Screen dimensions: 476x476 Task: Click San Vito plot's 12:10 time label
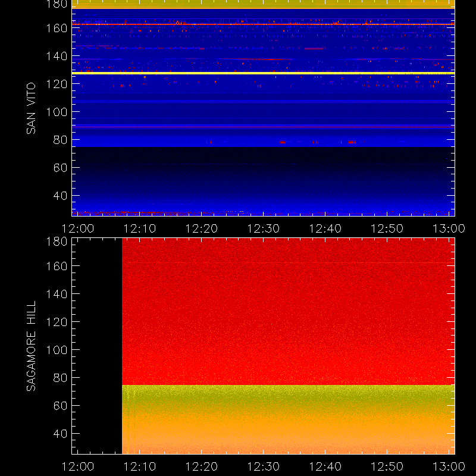pyautogui.click(x=140, y=228)
